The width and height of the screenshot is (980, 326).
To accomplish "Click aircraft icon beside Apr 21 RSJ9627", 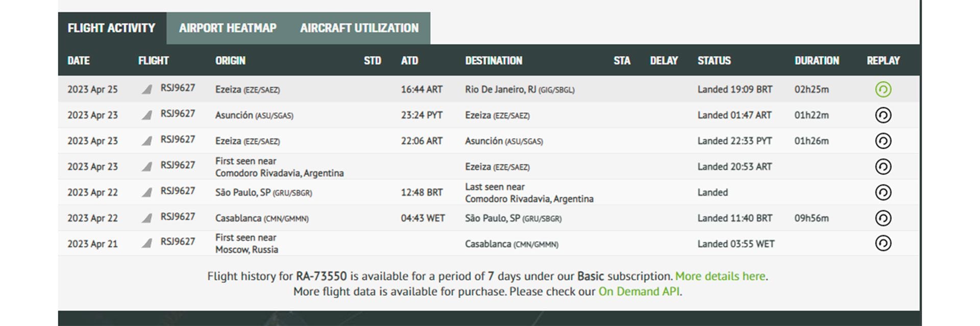I will [x=146, y=243].
